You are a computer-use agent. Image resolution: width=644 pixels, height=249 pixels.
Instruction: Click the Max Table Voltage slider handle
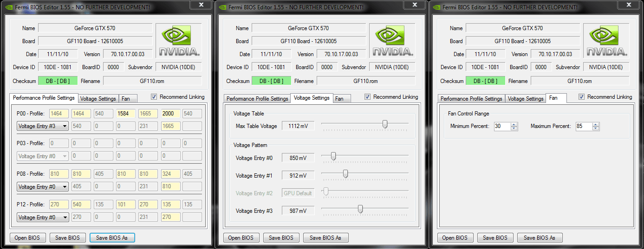(x=385, y=124)
